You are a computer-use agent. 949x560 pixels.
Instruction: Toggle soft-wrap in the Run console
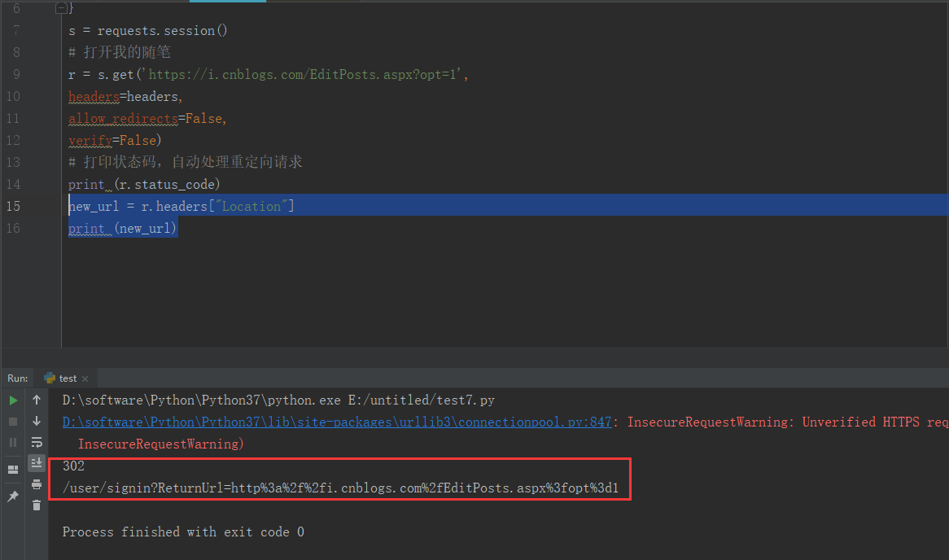(37, 442)
